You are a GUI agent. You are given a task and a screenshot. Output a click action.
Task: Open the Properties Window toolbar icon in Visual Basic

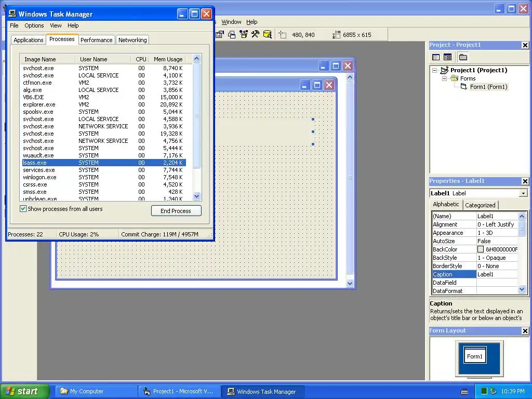click(220, 34)
